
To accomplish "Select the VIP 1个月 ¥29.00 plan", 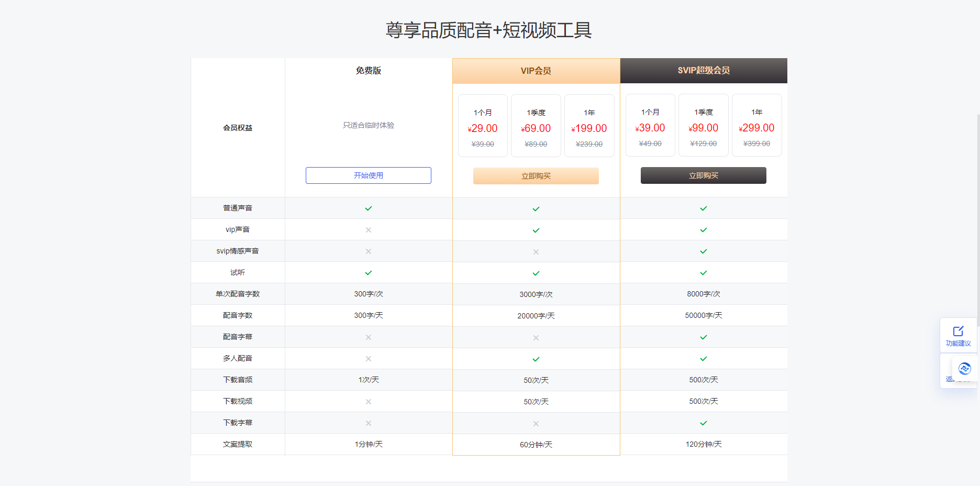I will coord(482,125).
